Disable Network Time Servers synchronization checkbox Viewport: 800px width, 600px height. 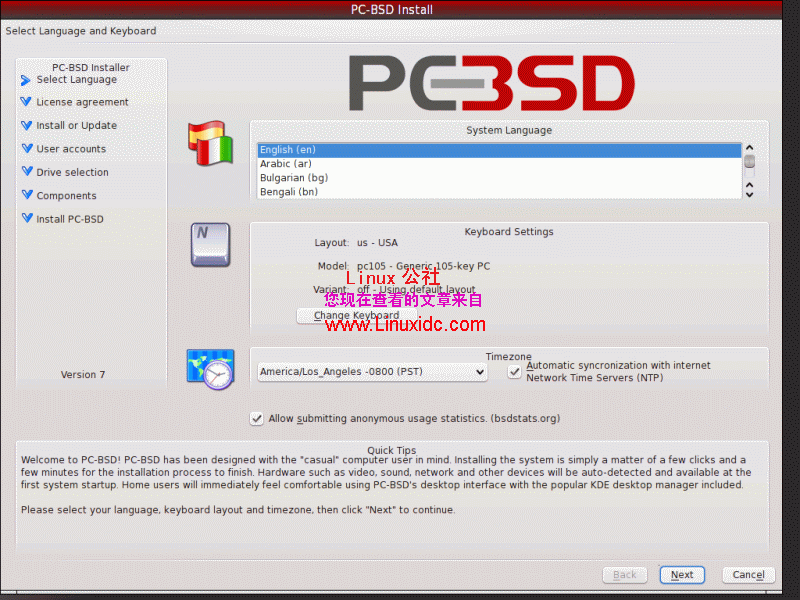(514, 371)
